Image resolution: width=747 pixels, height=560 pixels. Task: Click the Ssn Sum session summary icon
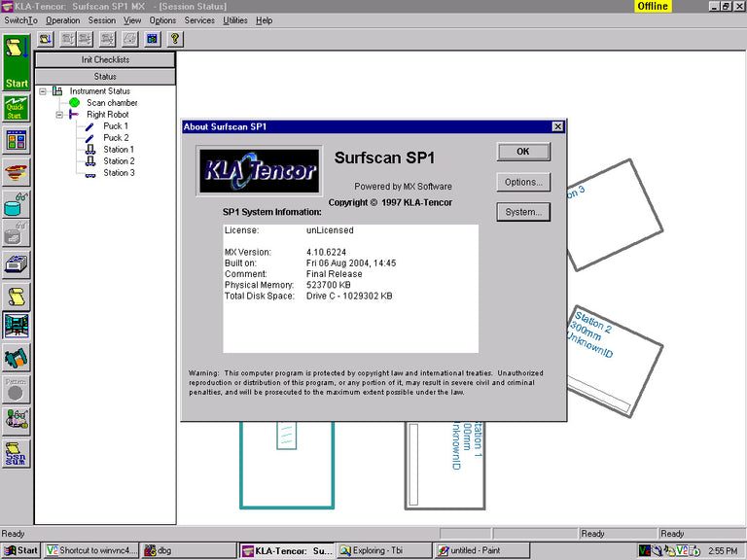(x=17, y=454)
